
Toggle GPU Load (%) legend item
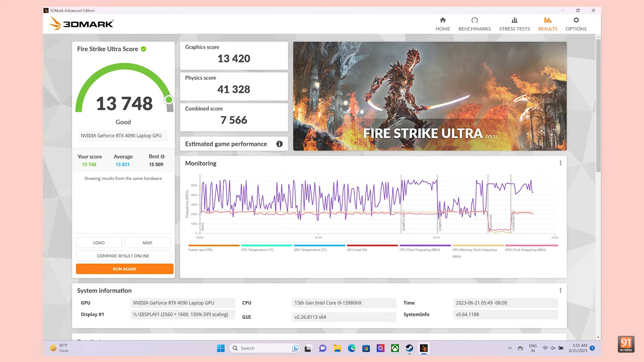(356, 250)
